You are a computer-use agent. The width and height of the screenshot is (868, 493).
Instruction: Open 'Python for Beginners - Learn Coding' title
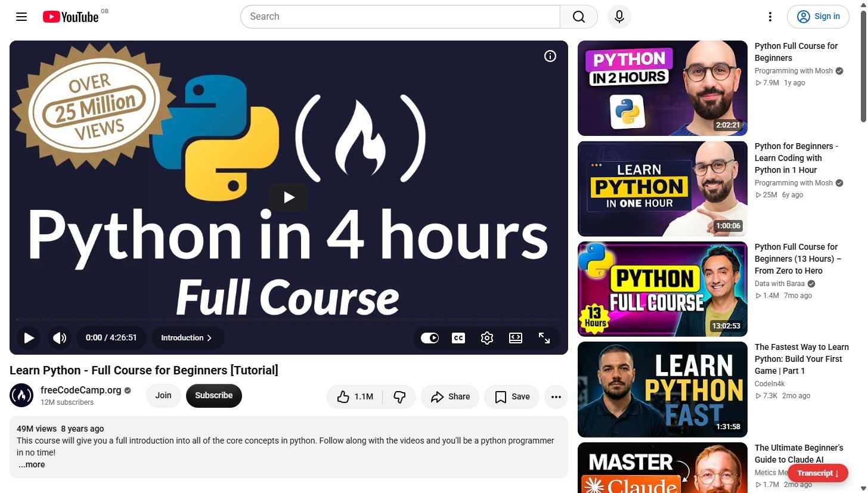click(x=796, y=158)
